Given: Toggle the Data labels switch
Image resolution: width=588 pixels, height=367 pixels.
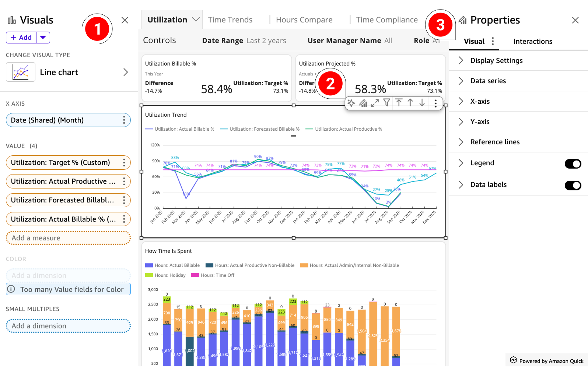Looking at the screenshot, I should pos(573,186).
